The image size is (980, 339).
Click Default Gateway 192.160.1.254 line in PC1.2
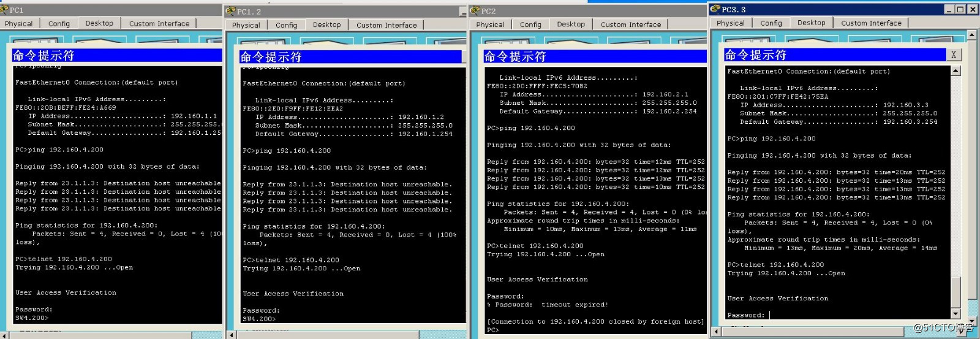coord(354,134)
